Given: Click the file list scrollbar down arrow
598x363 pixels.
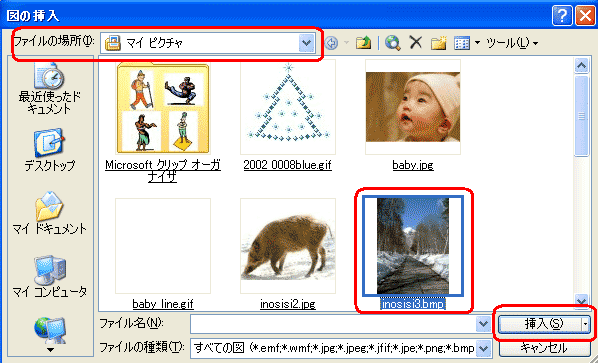Looking at the screenshot, I should (581, 301).
